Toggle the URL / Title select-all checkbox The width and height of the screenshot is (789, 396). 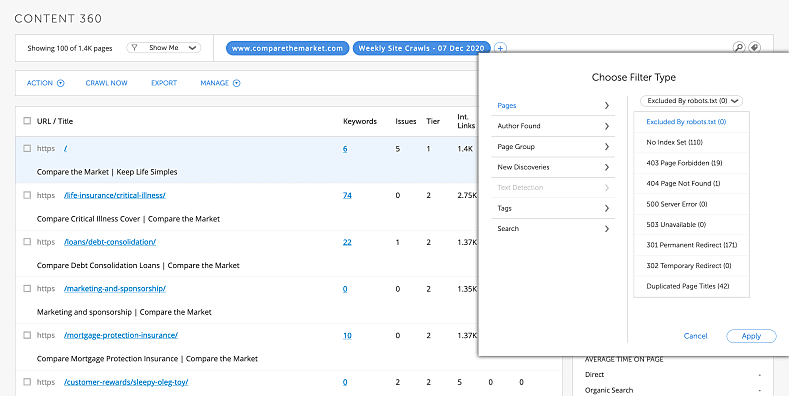click(x=27, y=121)
